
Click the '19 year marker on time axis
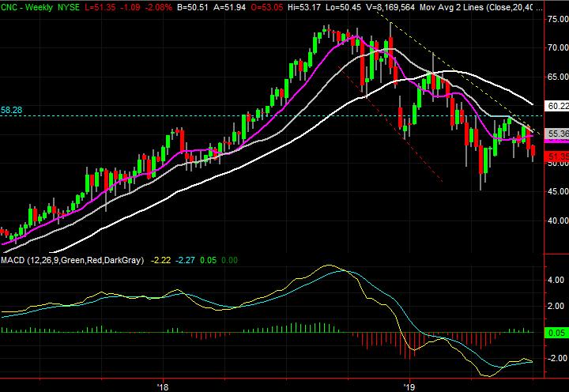[x=409, y=387]
